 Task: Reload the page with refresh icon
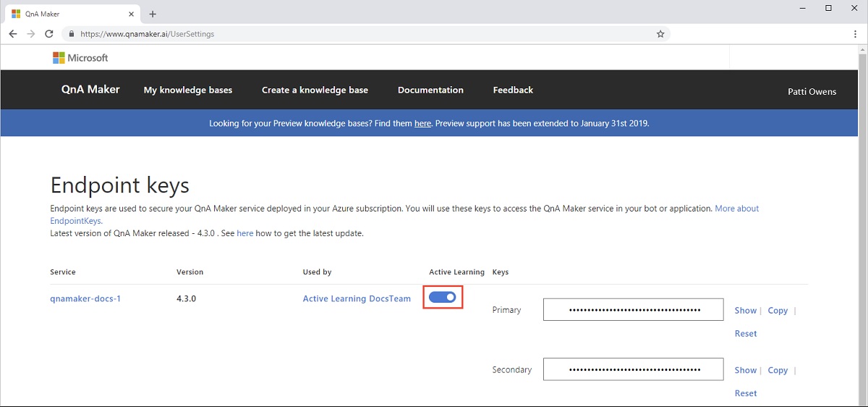point(49,34)
